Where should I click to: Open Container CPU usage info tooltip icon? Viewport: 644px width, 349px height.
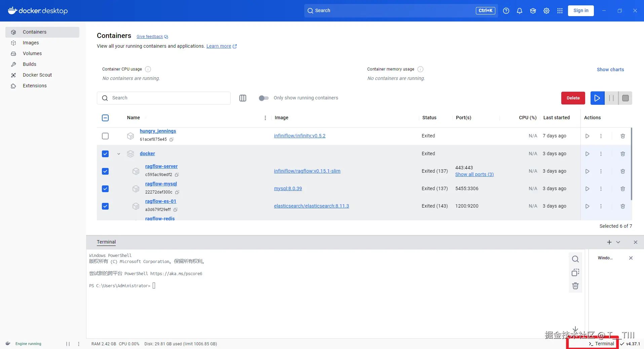tap(148, 69)
